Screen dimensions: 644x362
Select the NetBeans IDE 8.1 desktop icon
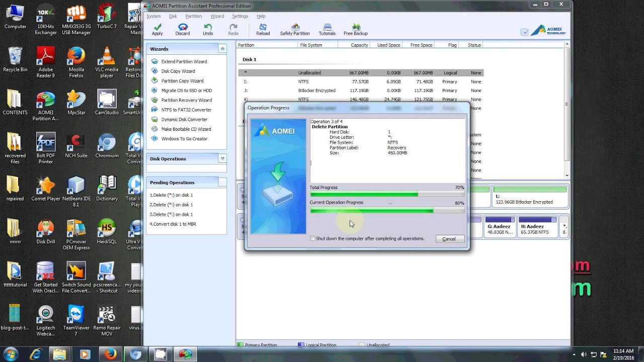point(76,192)
